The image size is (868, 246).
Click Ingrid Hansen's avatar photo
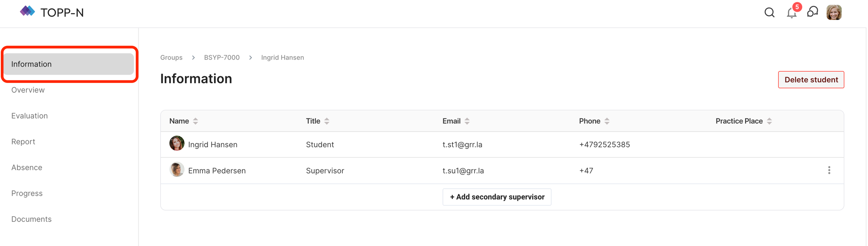[177, 144]
